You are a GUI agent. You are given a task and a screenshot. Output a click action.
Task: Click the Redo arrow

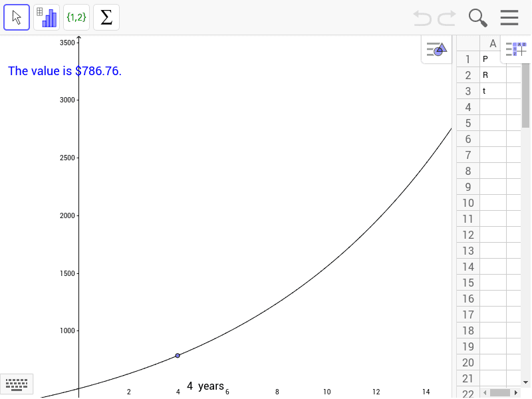point(447,17)
